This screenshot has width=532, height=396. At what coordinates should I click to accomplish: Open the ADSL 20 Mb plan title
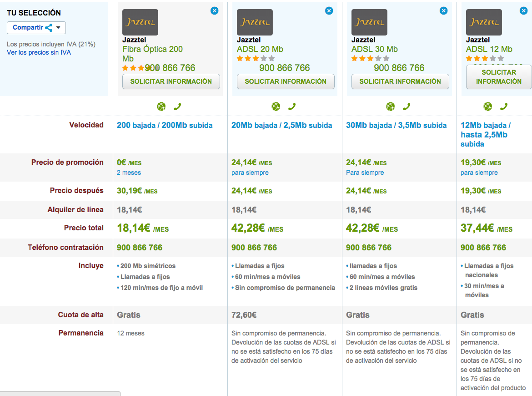(x=260, y=49)
